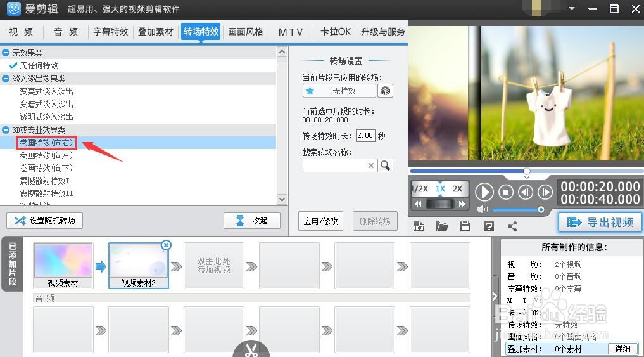This screenshot has width=644, height=357.
Task: Open the 字幕特效 tab
Action: 111,32
